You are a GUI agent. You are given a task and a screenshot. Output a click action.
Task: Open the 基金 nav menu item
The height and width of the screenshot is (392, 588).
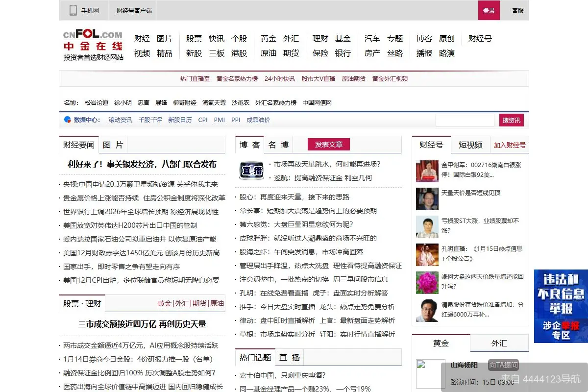tap(343, 38)
